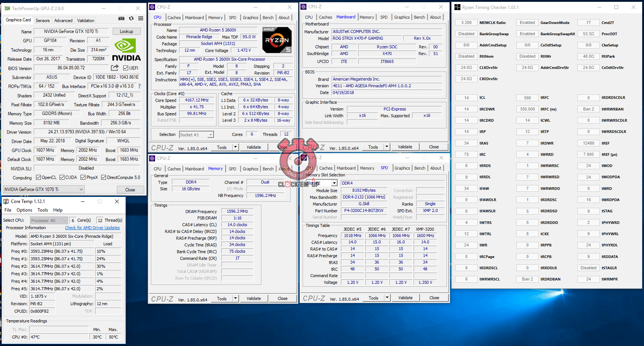Open the NVIDIA GeForce GTX 1070 Ti dropdown
Image resolution: width=644 pixels, height=346 pixels.
pyautogui.click(x=44, y=189)
